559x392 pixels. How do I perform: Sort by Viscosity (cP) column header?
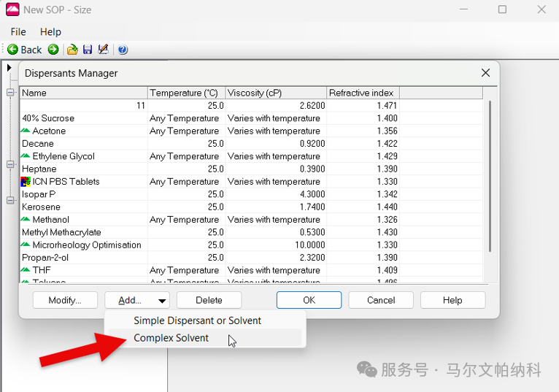pos(276,93)
